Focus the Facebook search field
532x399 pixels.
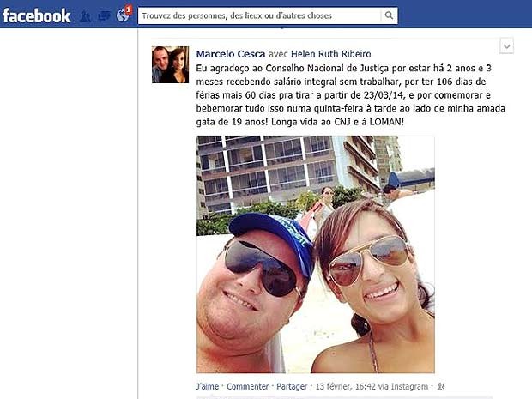click(x=259, y=15)
